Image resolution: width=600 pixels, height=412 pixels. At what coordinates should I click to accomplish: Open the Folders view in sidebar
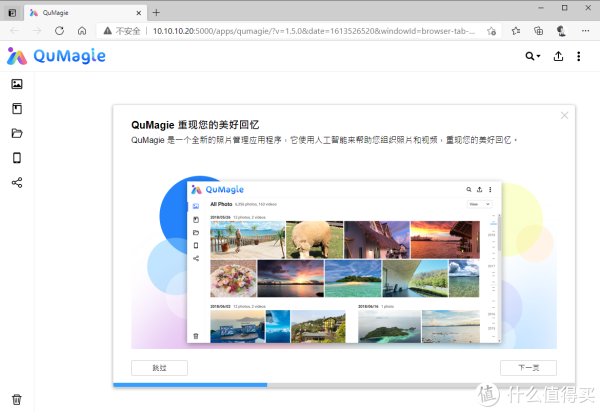[17, 133]
